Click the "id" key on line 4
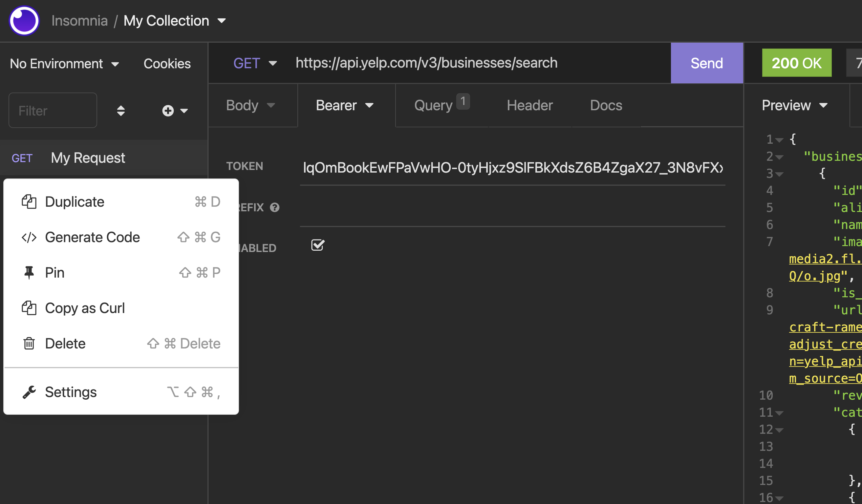 (847, 190)
